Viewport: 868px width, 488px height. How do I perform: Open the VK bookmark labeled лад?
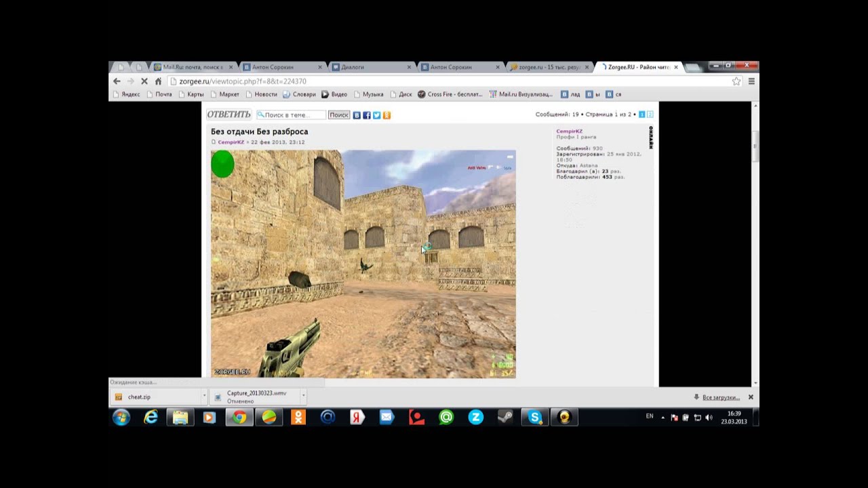571,94
